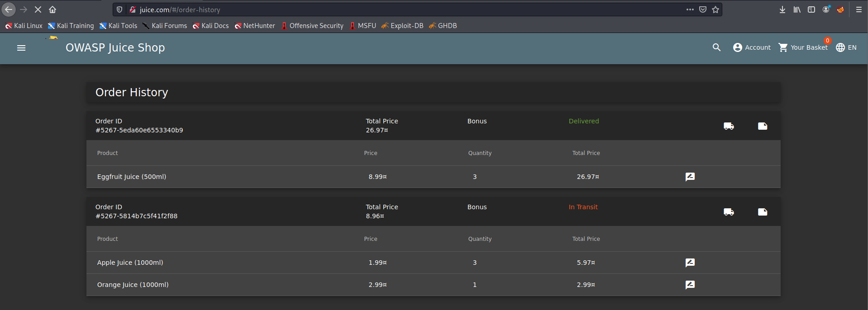Open the Exploit-DB bookmark
The image size is (868, 310).
[x=402, y=26]
